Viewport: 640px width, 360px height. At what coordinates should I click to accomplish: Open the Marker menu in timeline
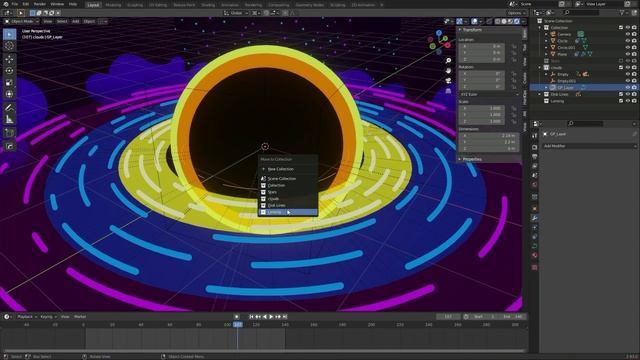tap(80, 317)
